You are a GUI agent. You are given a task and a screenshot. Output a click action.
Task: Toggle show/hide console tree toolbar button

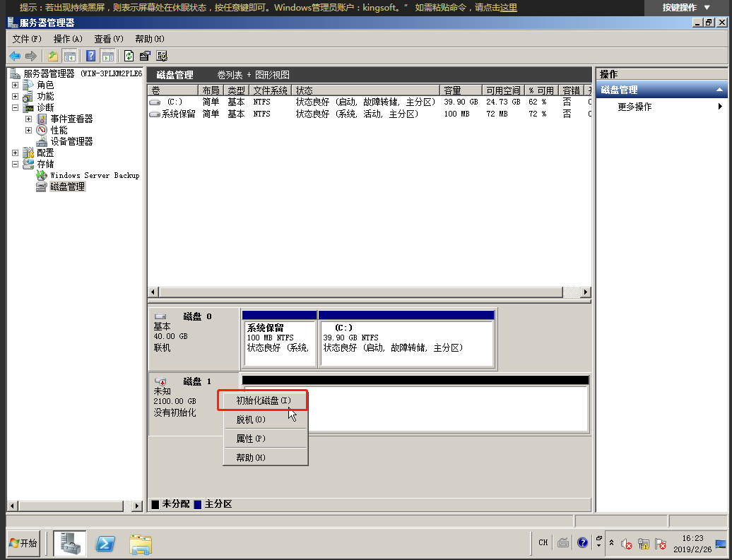click(x=70, y=56)
